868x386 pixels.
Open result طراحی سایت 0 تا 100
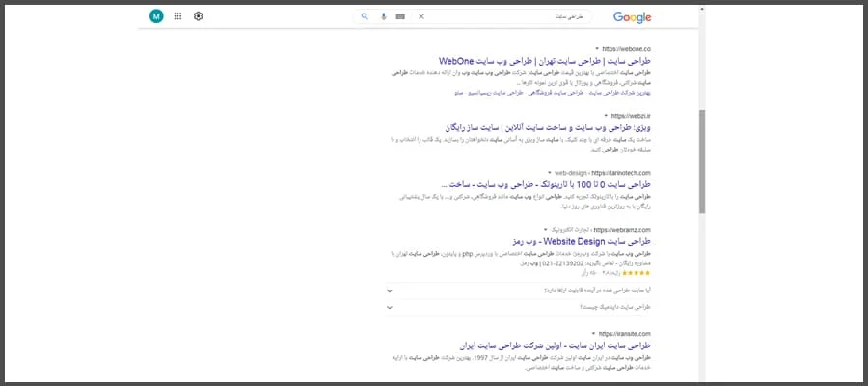coord(546,184)
